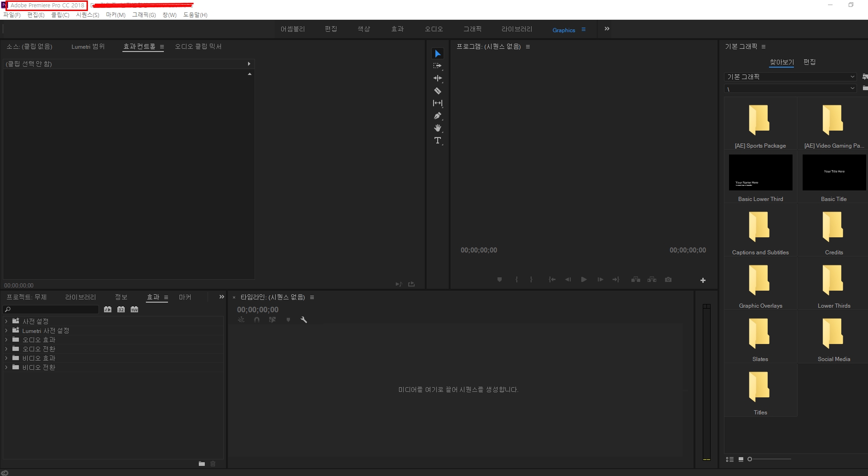Screen dimensions: 868x476
Task: Switch to the 오디오 workspace
Action: click(x=434, y=29)
